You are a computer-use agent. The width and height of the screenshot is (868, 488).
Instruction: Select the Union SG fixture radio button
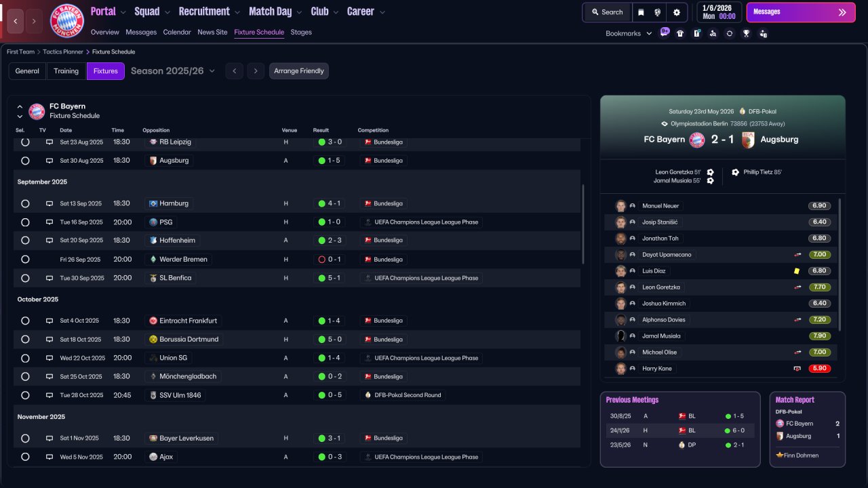(25, 358)
